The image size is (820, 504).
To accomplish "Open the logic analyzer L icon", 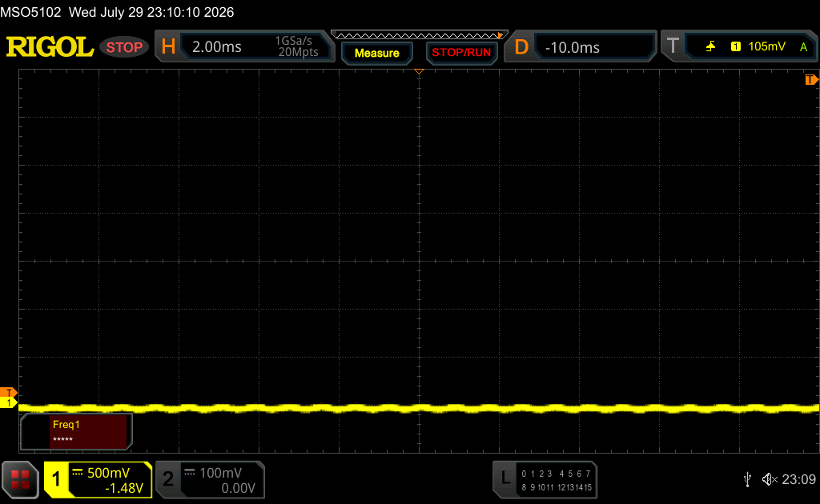I will point(504,478).
